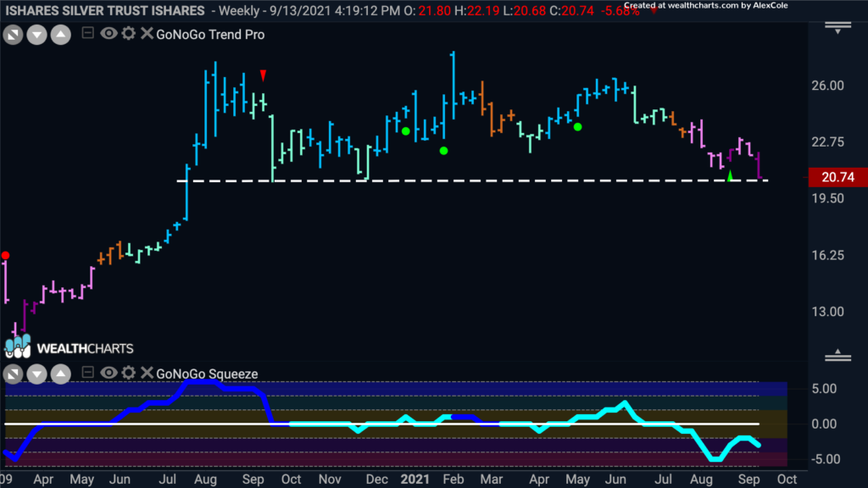
Task: Open GoNoGo Trend Pro settings gear
Action: tap(129, 33)
